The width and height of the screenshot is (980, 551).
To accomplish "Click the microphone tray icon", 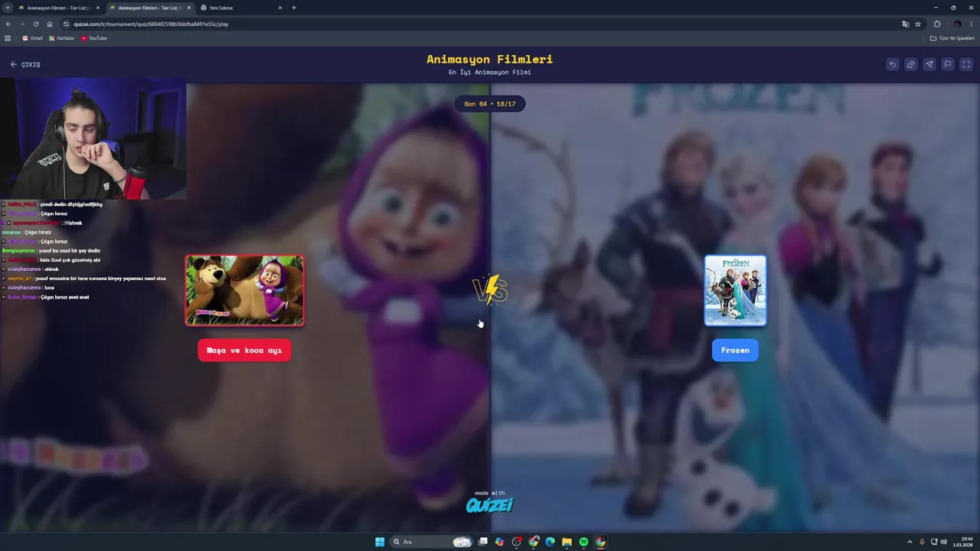I will pyautogui.click(x=922, y=542).
